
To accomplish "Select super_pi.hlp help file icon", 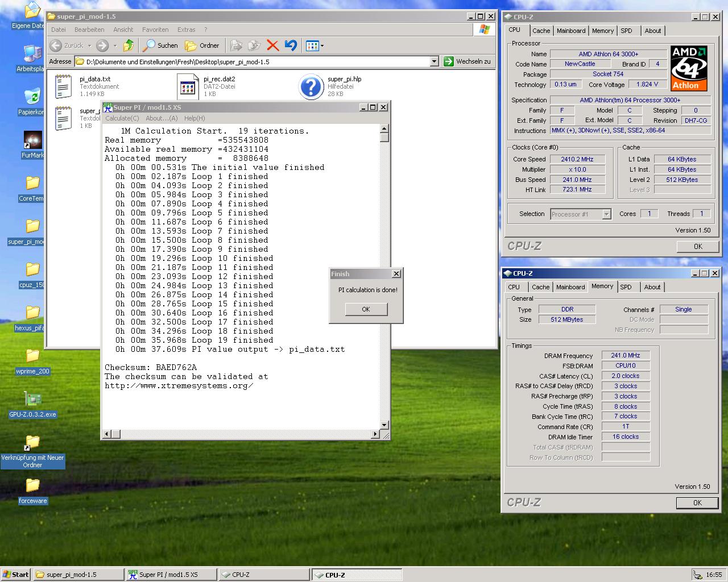I will coord(311,86).
